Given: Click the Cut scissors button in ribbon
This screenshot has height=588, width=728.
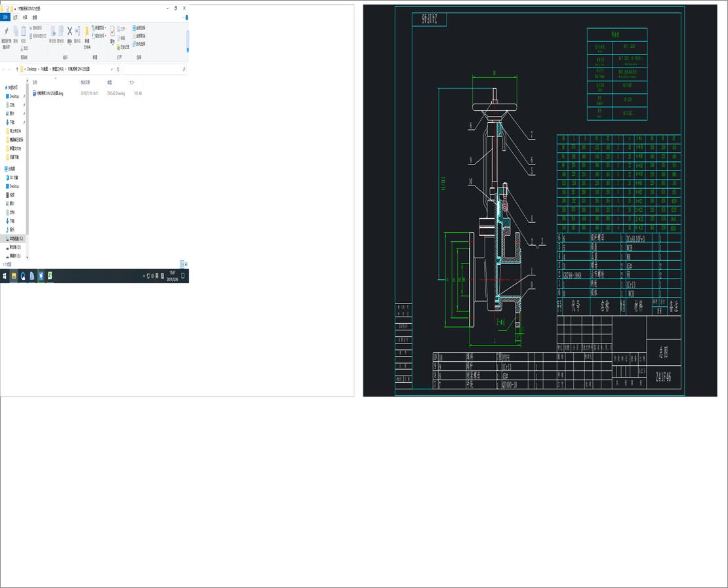Looking at the screenshot, I should click(x=24, y=48).
